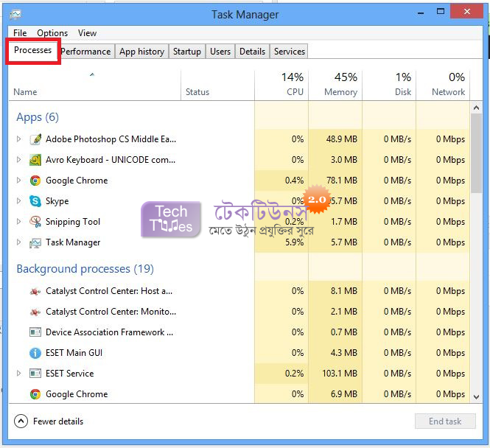Open the View menu
The width and height of the screenshot is (490, 448).
pyautogui.click(x=87, y=33)
